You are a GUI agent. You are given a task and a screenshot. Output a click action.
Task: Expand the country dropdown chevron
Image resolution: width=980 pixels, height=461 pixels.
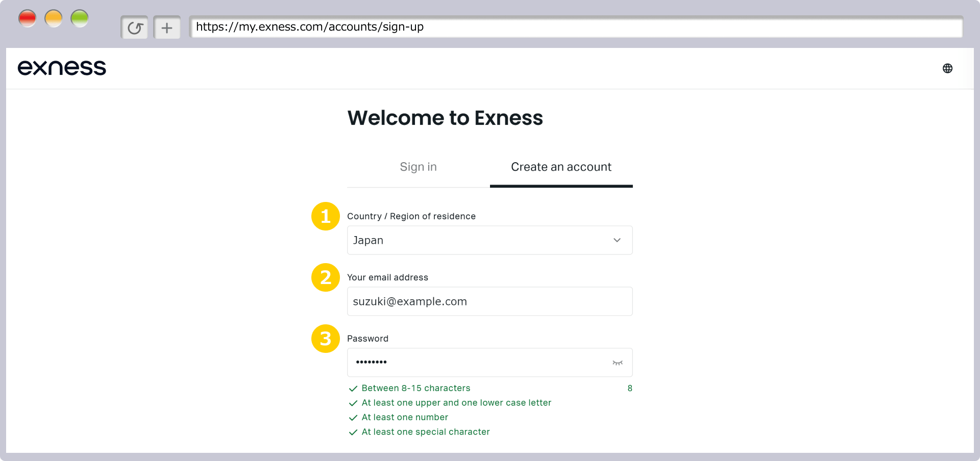(617, 240)
